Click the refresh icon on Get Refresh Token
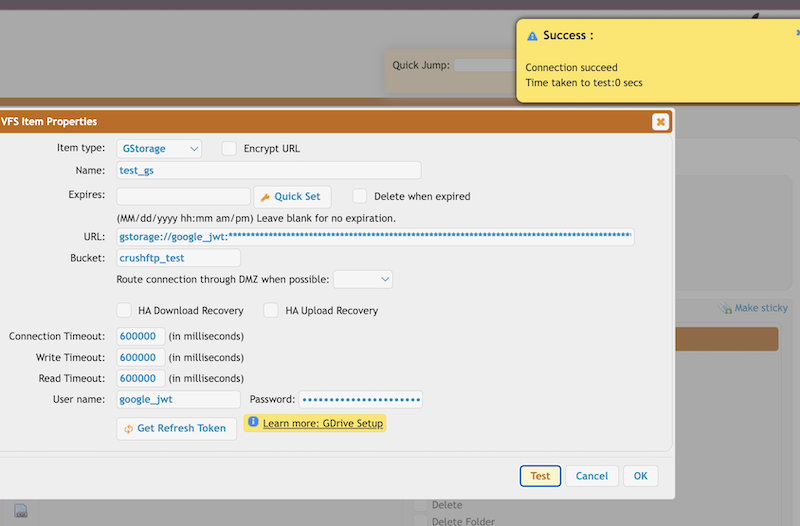 (129, 429)
